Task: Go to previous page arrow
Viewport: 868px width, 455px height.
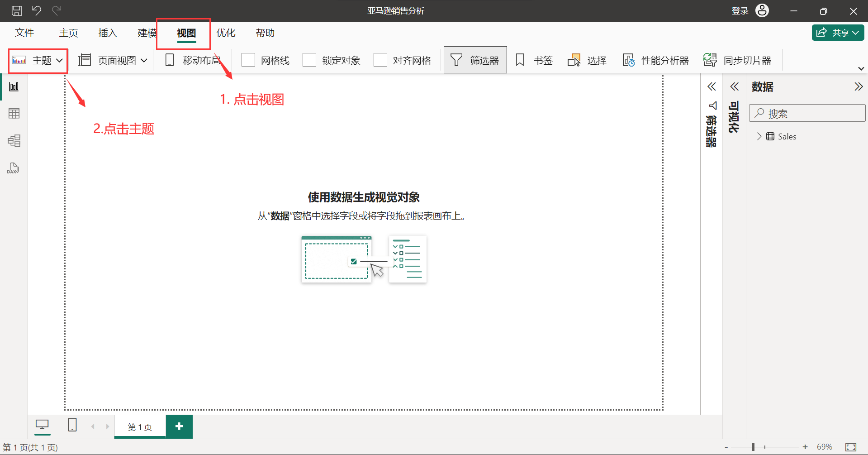Action: (x=93, y=426)
